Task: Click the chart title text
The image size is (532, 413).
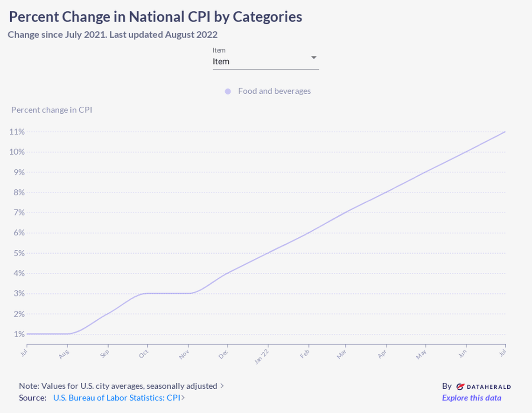Action: [155, 17]
